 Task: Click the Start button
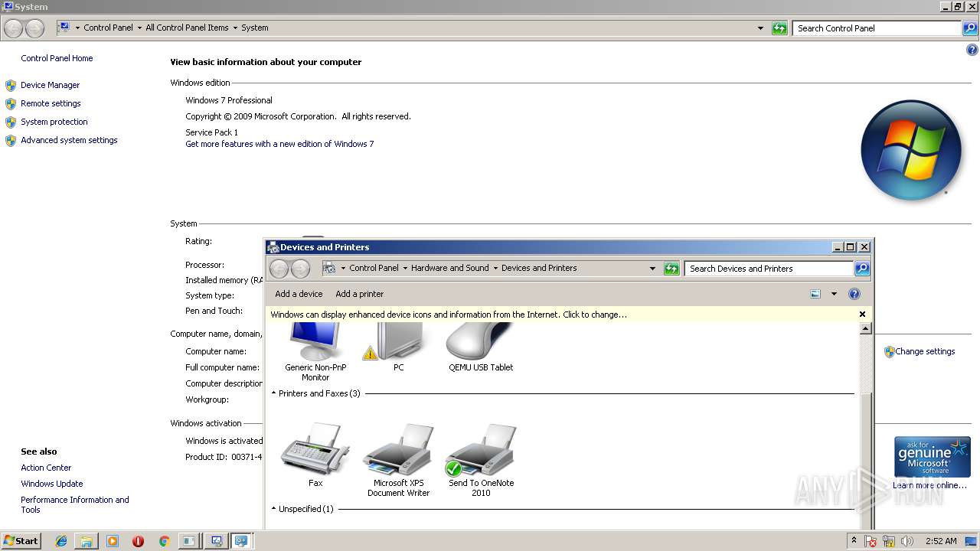(x=21, y=541)
